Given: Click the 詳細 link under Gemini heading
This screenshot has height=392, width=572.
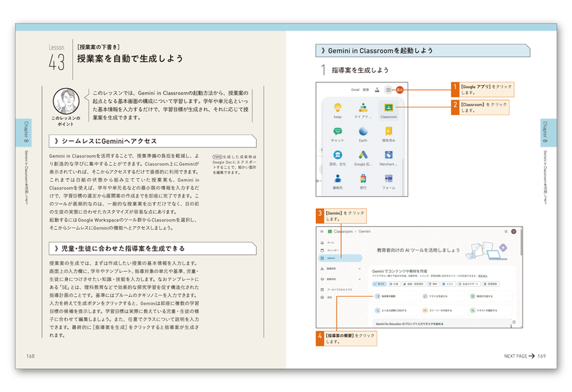Looking at the screenshot, I should point(483,276).
